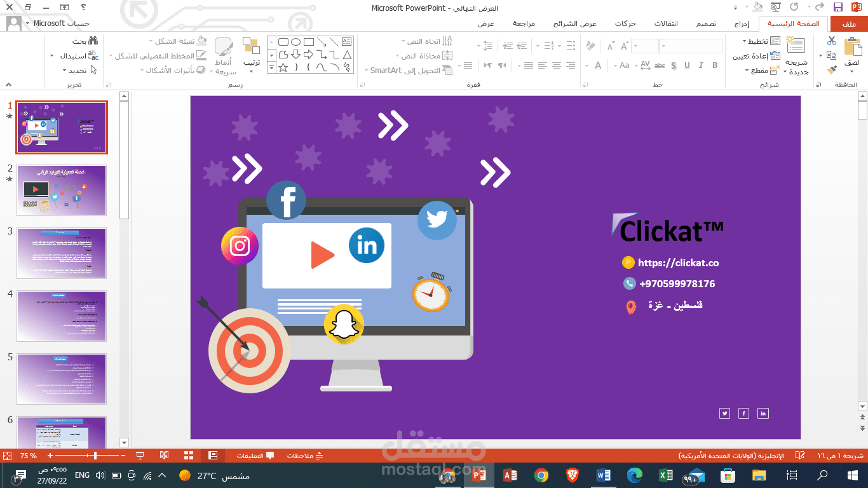Toggle Center paragraph alignment

tap(557, 65)
